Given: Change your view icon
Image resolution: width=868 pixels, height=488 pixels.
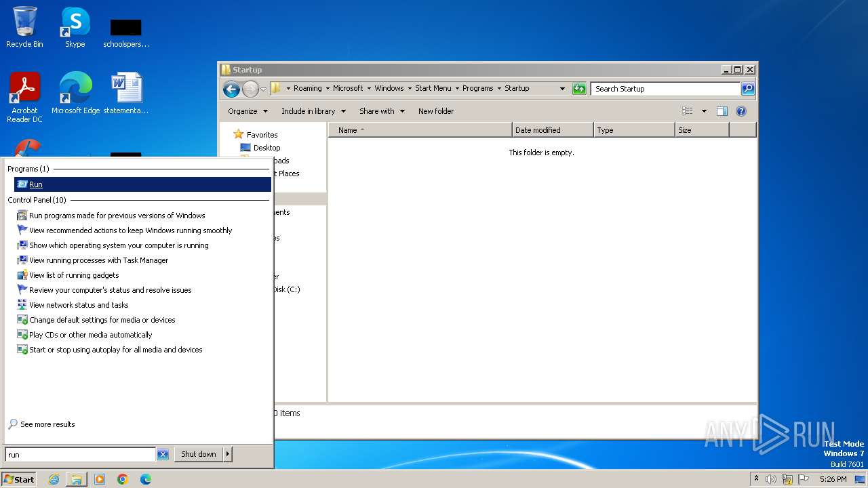Looking at the screenshot, I should pyautogui.click(x=688, y=111).
